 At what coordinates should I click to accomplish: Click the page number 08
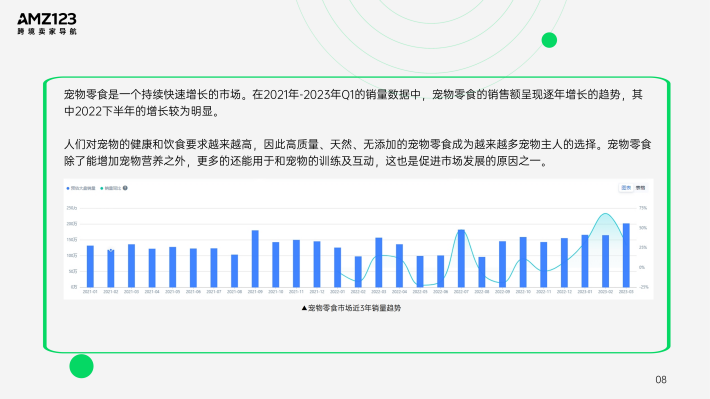click(661, 380)
